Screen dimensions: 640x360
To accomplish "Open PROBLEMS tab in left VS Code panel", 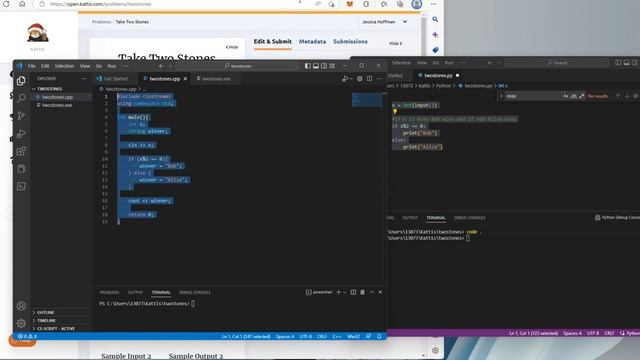I will [109, 292].
